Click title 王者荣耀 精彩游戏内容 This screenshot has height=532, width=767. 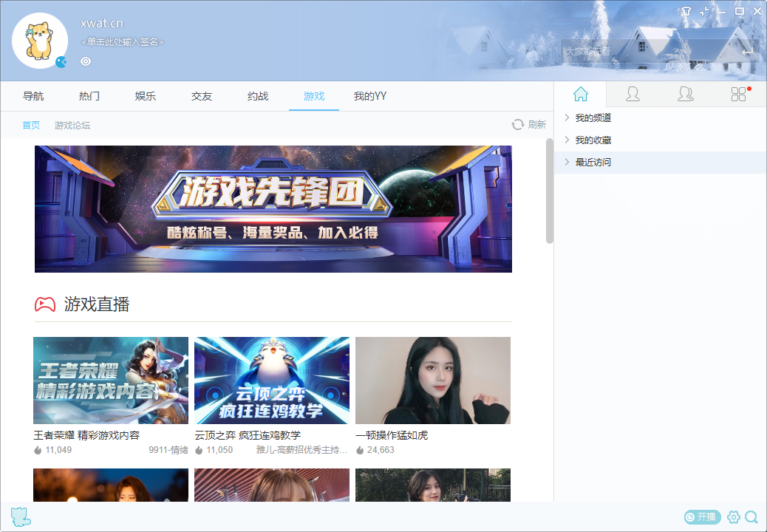point(86,435)
